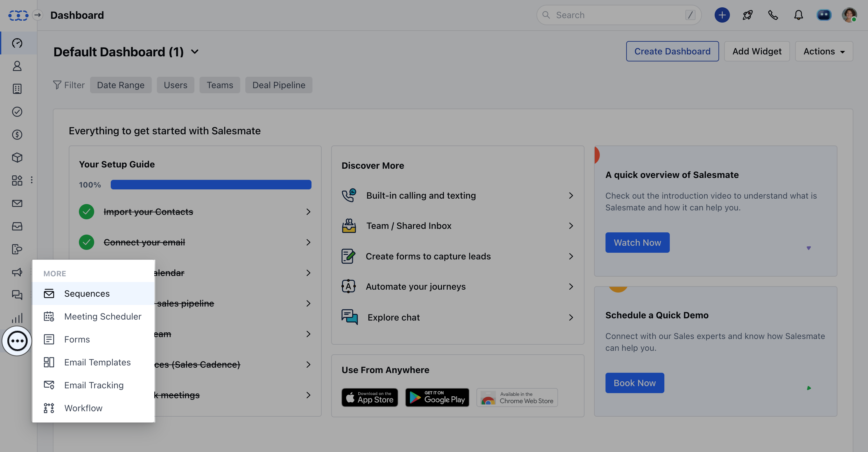Viewport: 868px width, 452px height.
Task: Select Forms from More menu
Action: pyautogui.click(x=93, y=339)
